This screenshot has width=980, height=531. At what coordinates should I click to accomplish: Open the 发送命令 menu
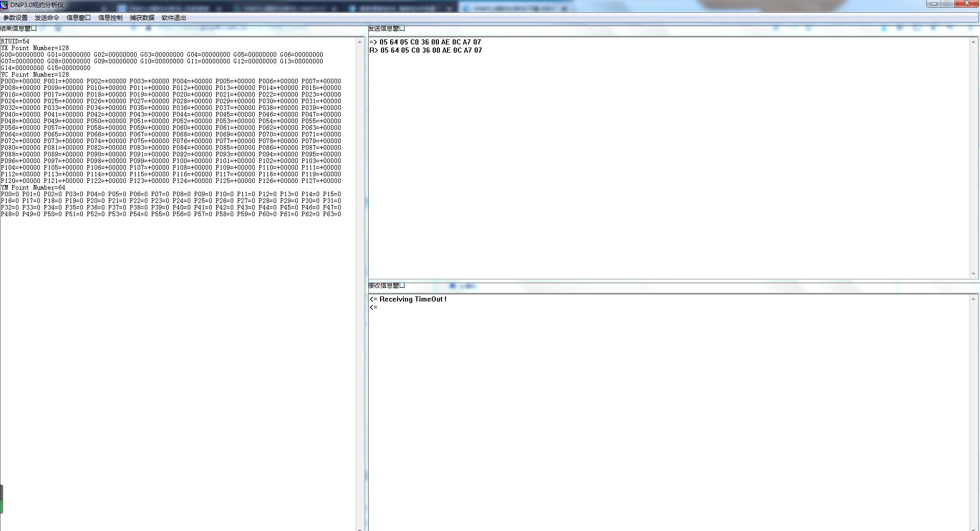pos(47,18)
